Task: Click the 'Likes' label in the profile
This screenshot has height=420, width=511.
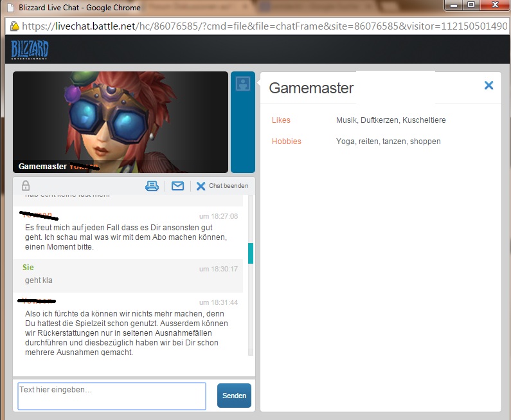Action: coord(281,120)
